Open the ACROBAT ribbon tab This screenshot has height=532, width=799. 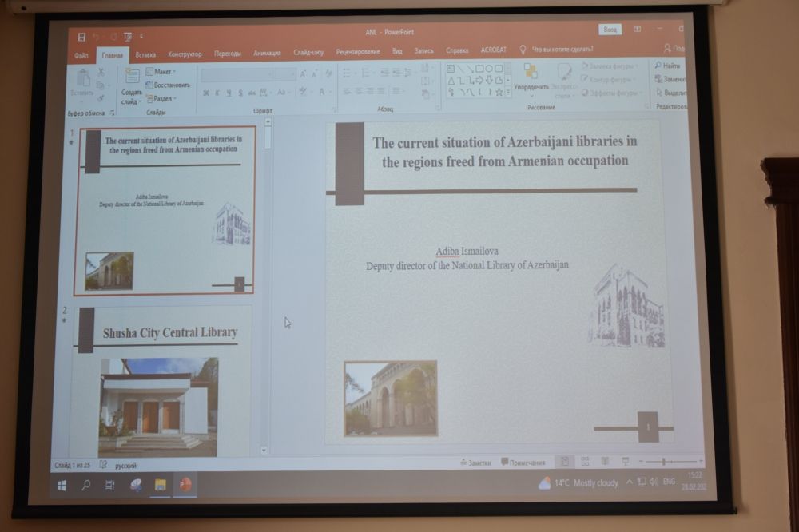point(494,50)
